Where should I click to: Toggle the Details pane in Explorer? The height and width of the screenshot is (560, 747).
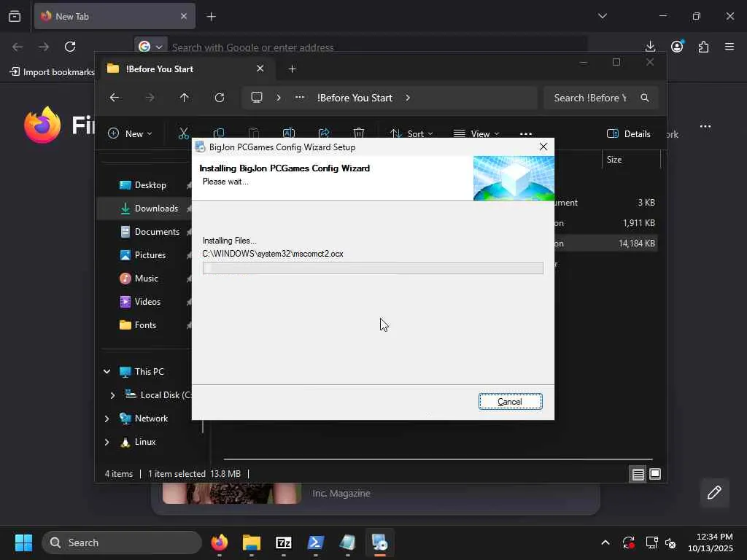[x=629, y=134]
